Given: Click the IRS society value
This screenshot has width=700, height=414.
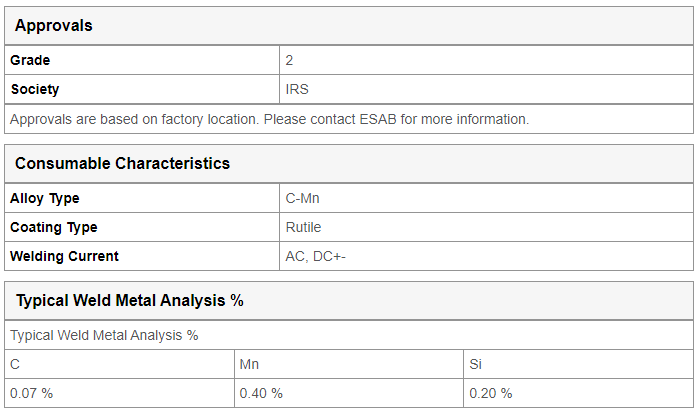Looking at the screenshot, I should click(x=297, y=89).
